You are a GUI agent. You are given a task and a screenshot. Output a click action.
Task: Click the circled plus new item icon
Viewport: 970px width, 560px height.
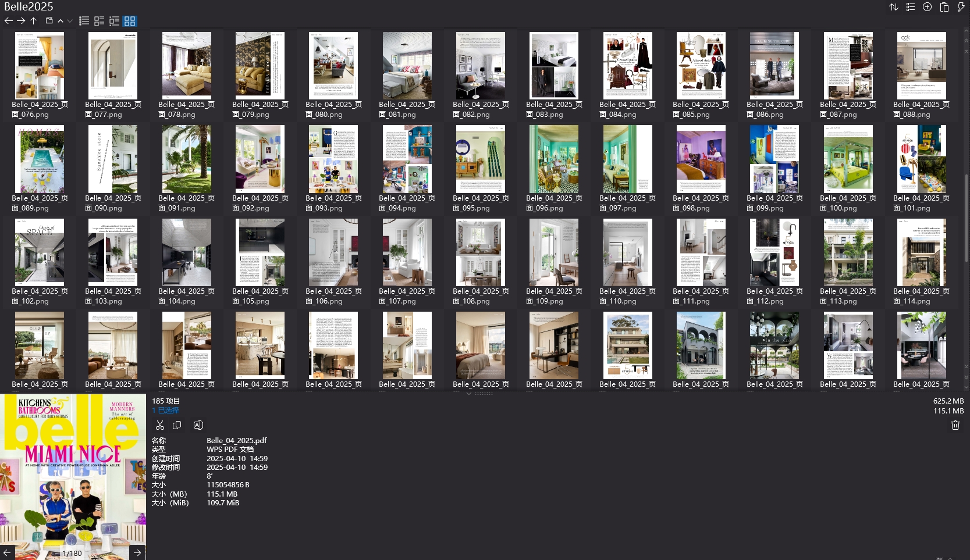coord(928,7)
